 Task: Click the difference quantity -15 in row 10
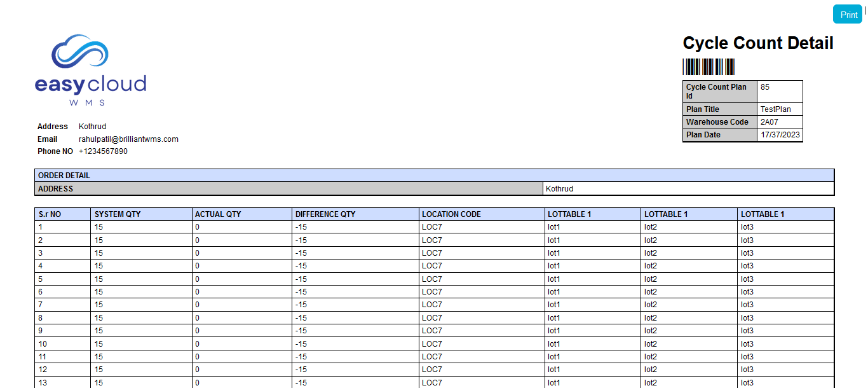tap(301, 344)
